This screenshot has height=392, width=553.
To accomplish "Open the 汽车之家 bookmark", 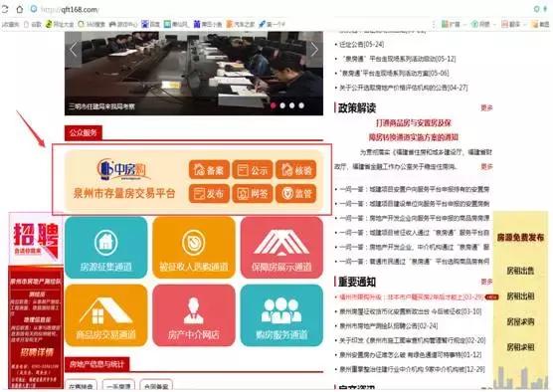I will 241,24.
